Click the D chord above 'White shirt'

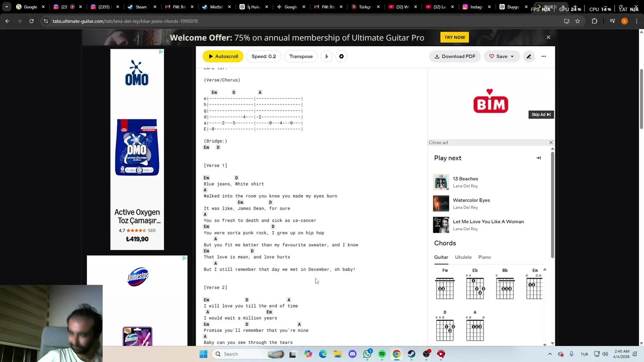coord(236,178)
